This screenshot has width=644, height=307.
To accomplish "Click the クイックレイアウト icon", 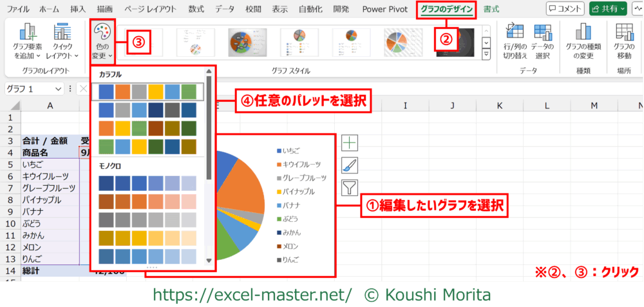I will point(62,41).
